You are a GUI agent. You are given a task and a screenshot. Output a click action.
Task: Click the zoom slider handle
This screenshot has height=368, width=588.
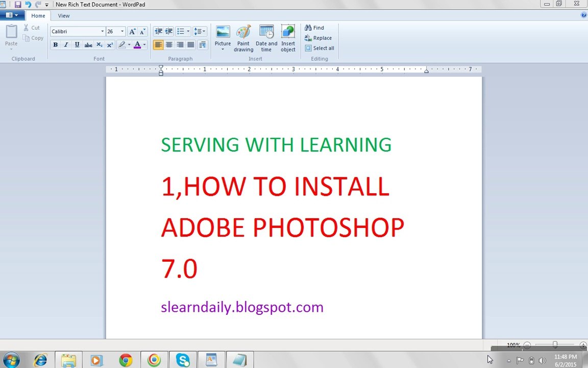pyautogui.click(x=555, y=344)
